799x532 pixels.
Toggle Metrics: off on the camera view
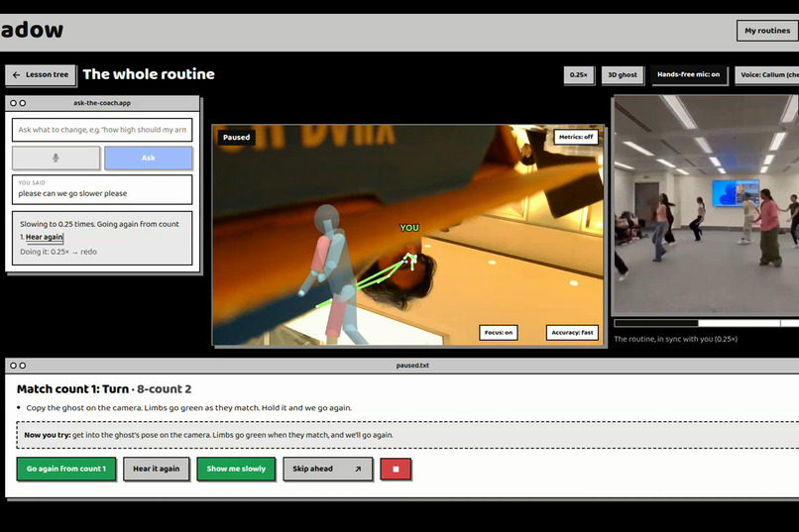coord(576,137)
